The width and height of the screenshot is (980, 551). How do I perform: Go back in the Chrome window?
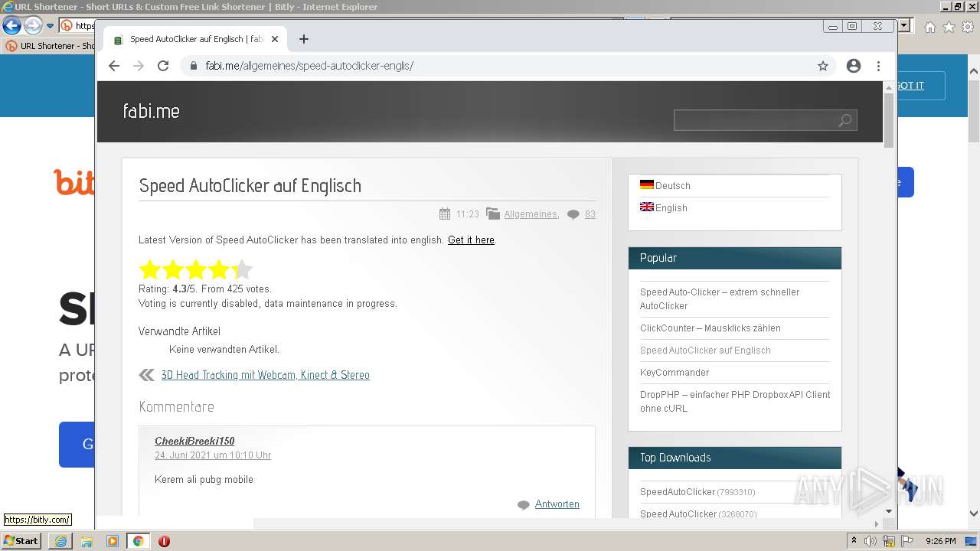click(x=114, y=66)
